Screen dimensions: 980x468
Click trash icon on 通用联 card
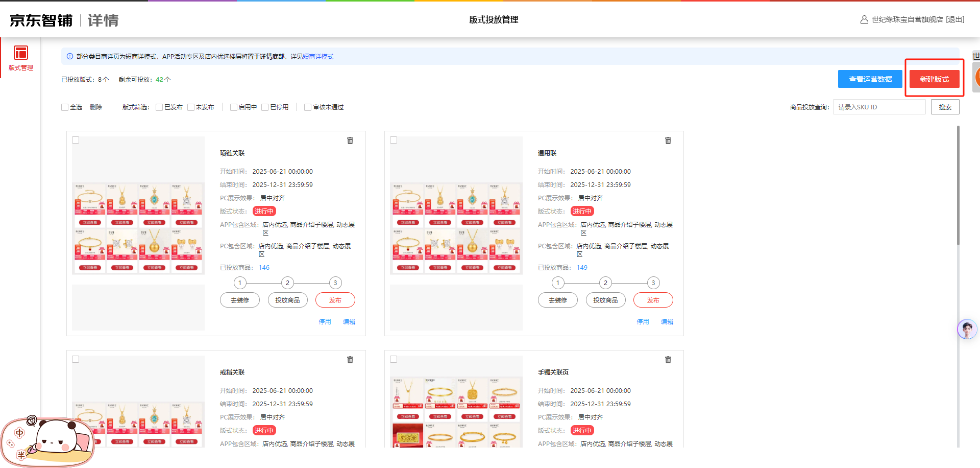[x=668, y=141]
